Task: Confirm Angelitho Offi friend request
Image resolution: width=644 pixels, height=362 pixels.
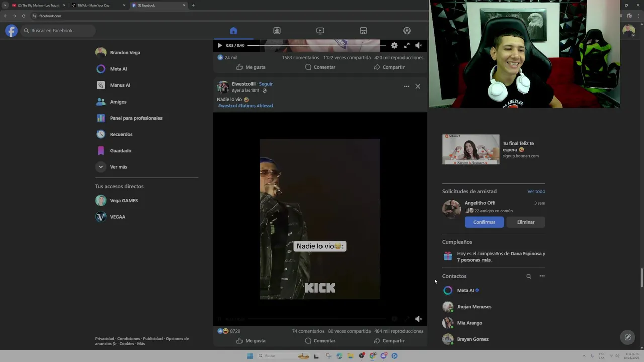Action: click(x=484, y=222)
